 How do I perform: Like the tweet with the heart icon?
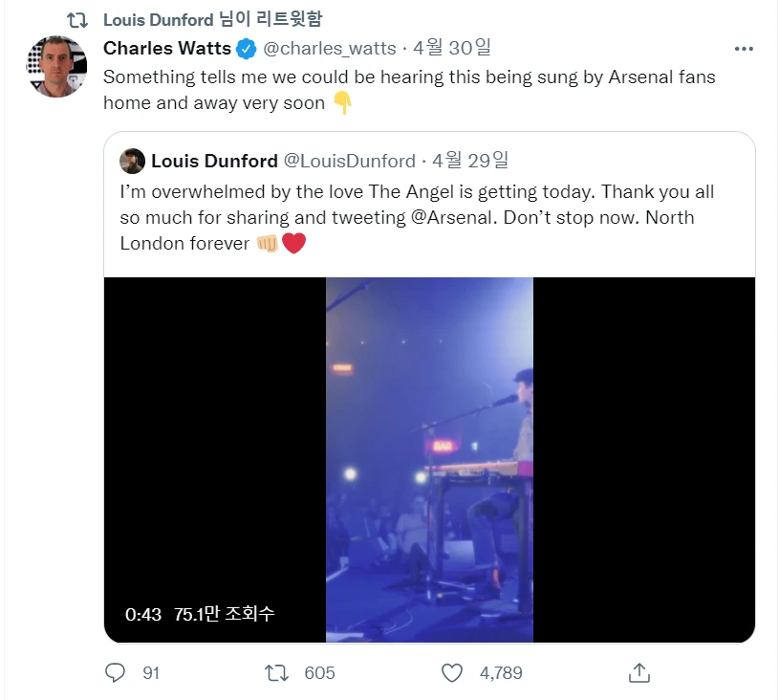(x=452, y=672)
